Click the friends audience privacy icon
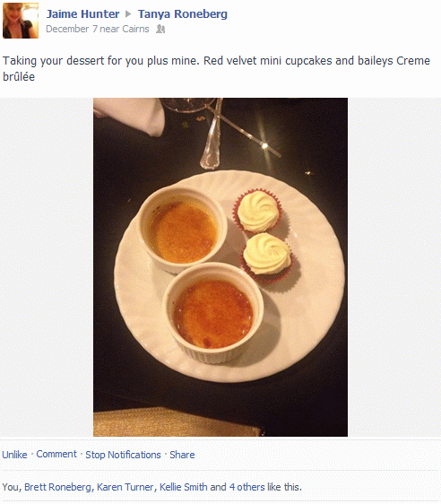This screenshot has height=504, width=441. 160,30
